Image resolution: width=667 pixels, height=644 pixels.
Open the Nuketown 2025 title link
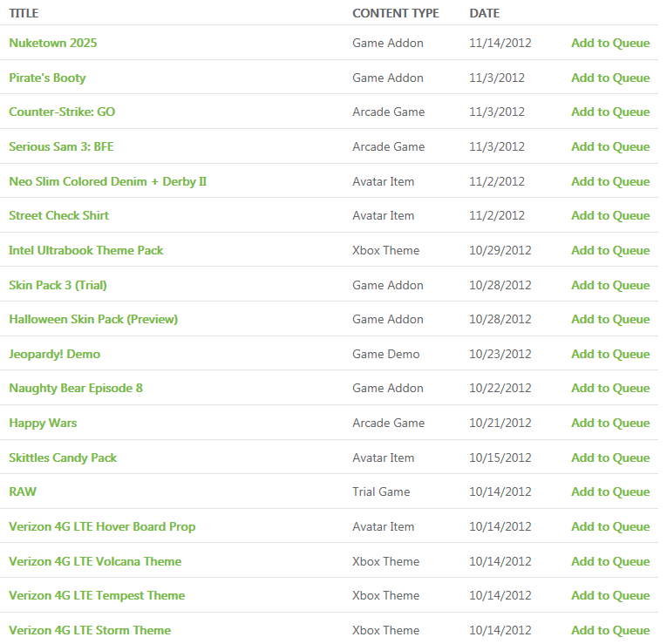[x=52, y=43]
